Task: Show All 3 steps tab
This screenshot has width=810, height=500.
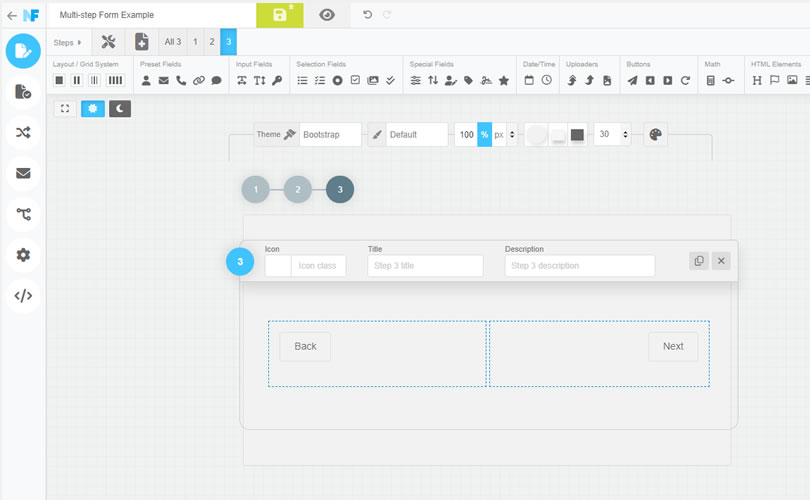Action: click(173, 42)
